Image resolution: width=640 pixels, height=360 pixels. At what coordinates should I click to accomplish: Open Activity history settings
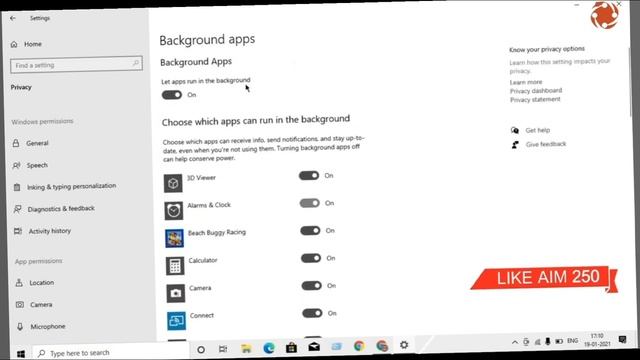click(x=49, y=231)
